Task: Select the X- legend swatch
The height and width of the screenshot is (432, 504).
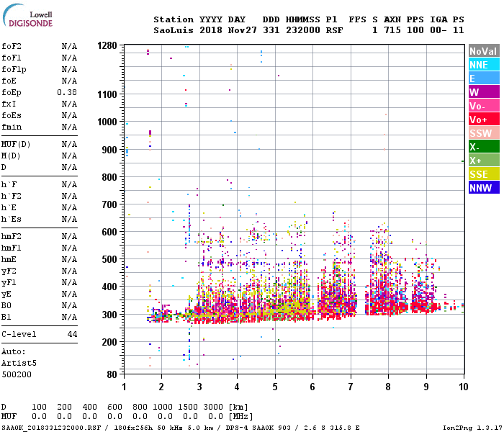Action: click(484, 147)
